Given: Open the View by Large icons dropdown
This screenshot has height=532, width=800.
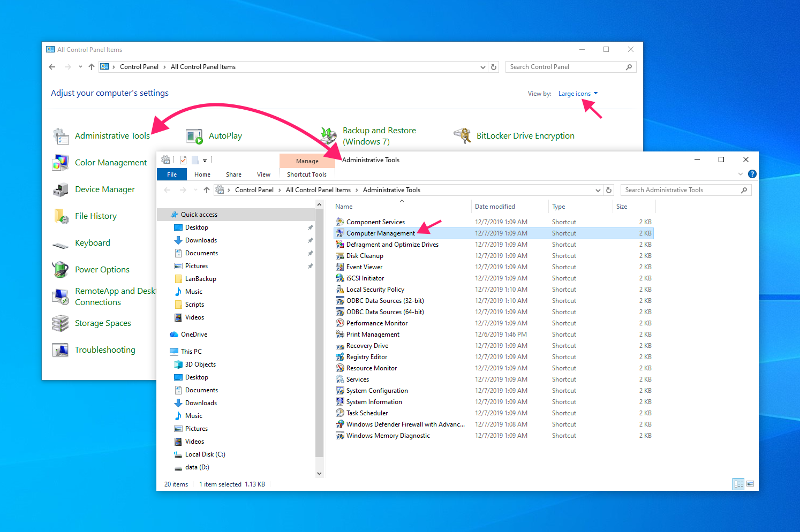Looking at the screenshot, I should tap(578, 94).
